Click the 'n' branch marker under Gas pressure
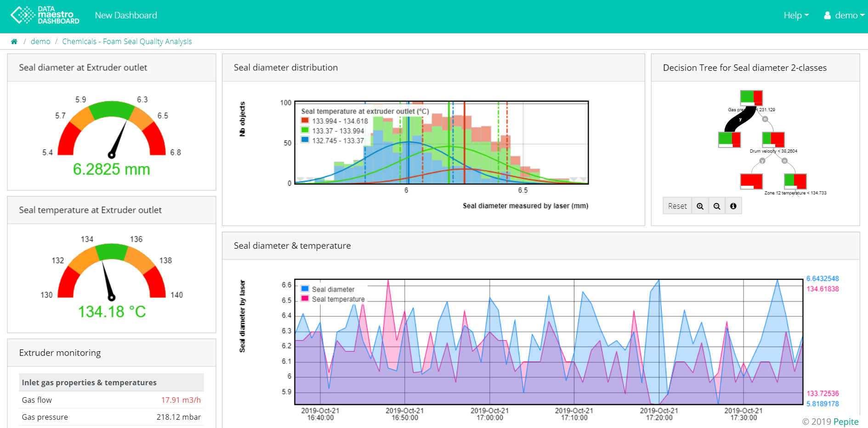 765,119
